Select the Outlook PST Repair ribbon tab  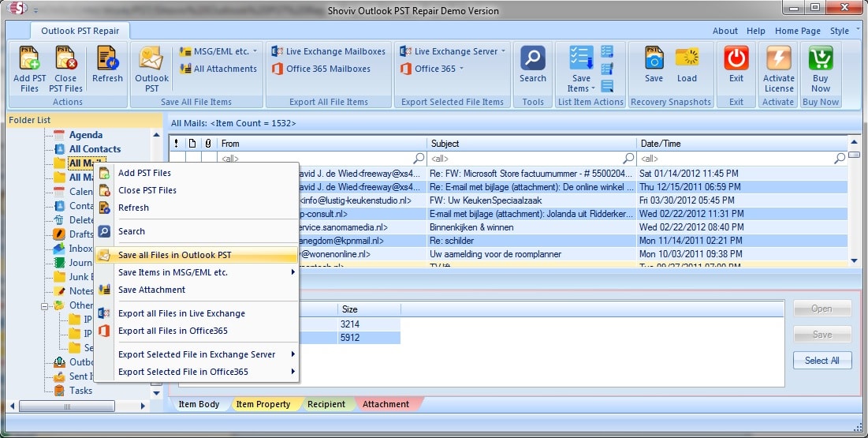point(80,31)
